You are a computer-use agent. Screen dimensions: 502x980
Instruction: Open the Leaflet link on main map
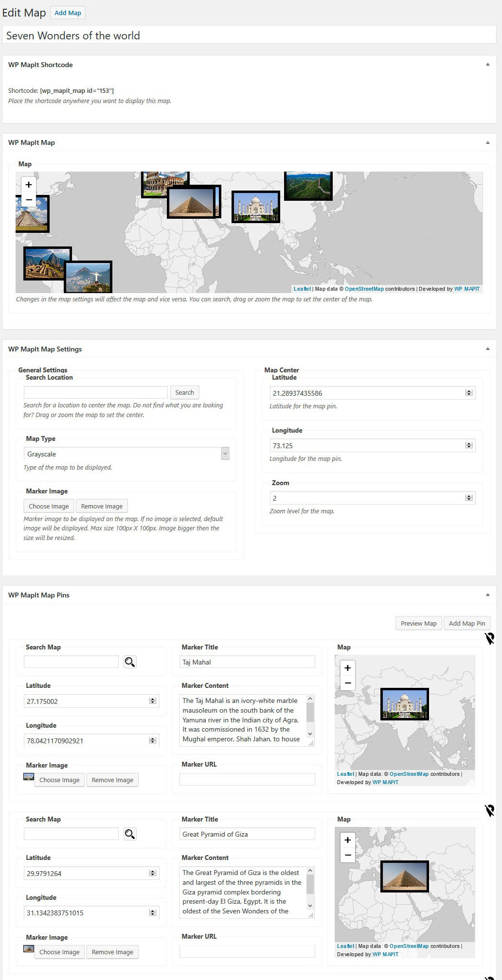[302, 289]
